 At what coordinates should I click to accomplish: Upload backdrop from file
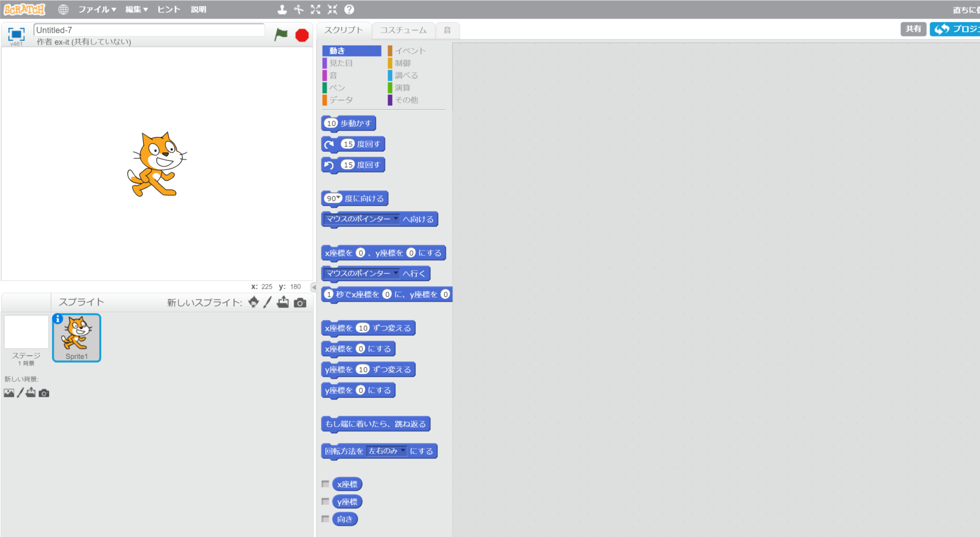point(31,393)
